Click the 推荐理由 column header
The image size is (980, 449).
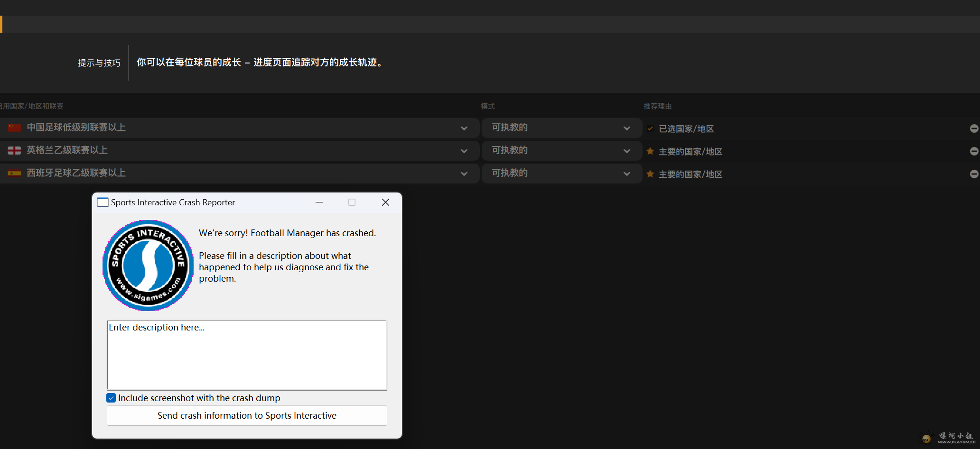[x=658, y=106]
